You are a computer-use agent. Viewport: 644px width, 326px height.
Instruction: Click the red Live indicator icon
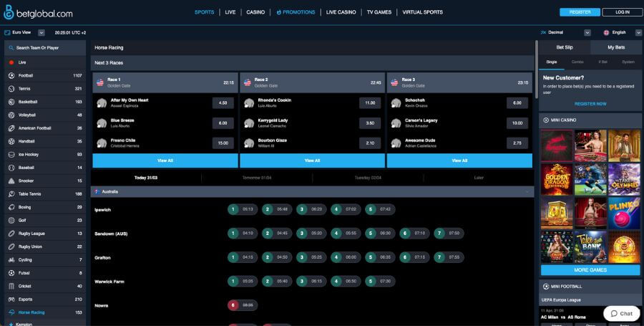click(11, 62)
